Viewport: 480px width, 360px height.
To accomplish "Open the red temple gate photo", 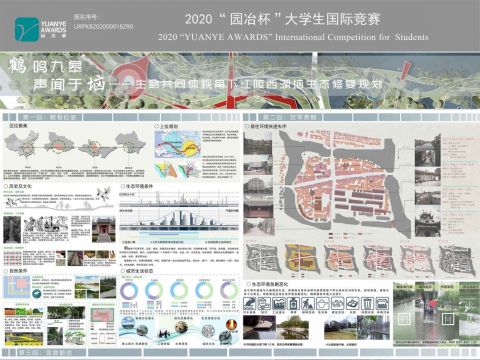I will (104, 229).
